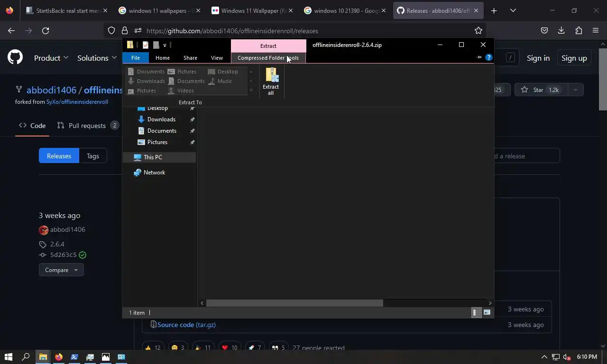Open the repository Code tab

click(32, 126)
